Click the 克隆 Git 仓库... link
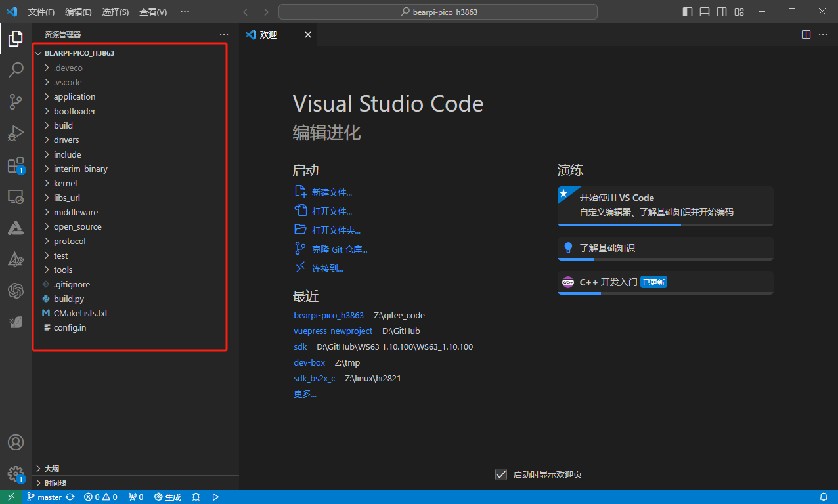838x504 pixels. (340, 249)
